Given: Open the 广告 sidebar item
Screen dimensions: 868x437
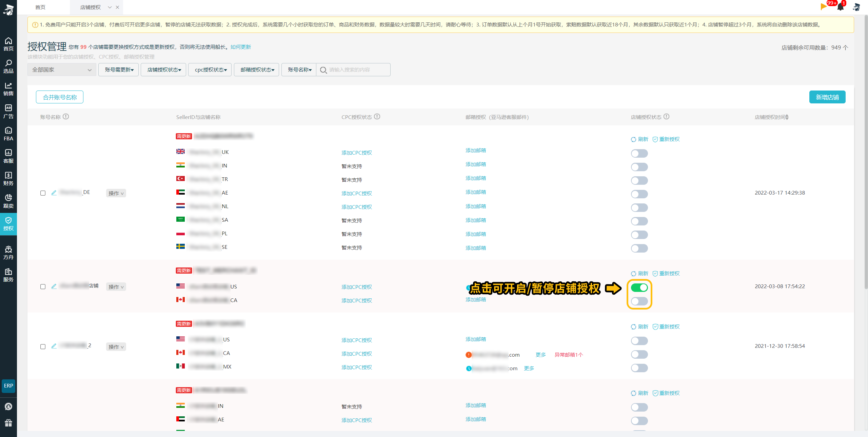Looking at the screenshot, I should tap(8, 112).
